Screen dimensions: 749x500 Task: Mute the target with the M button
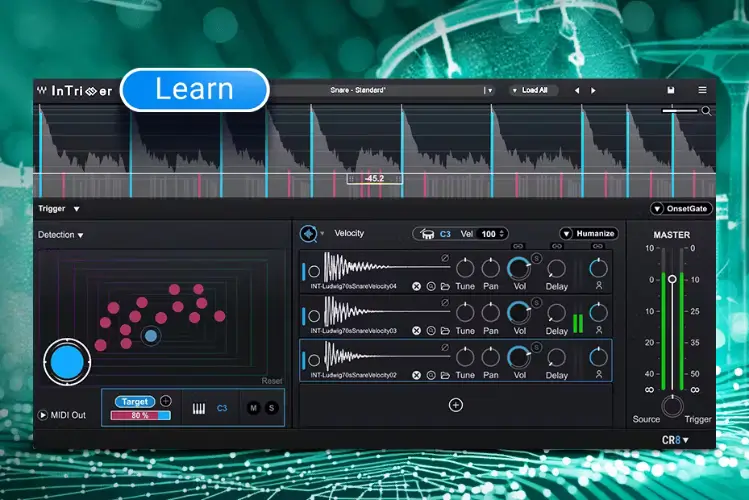[253, 408]
